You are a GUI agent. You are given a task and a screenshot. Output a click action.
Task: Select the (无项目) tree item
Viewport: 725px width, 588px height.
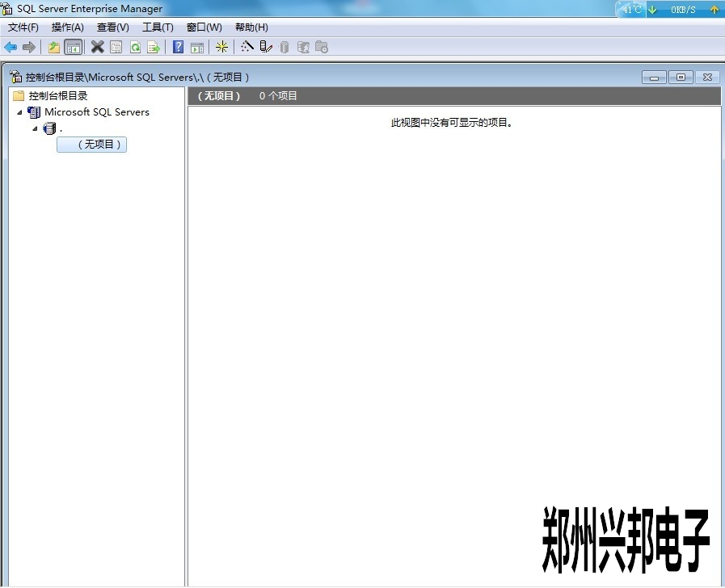[92, 145]
